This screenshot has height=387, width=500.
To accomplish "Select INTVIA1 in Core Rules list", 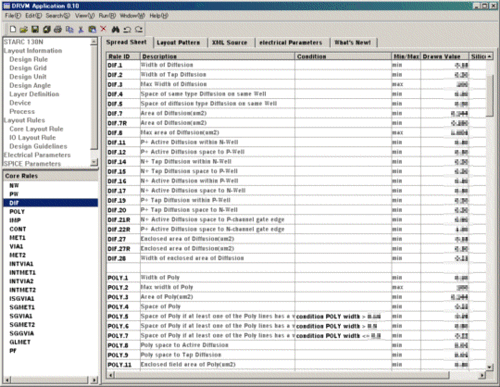I will point(21,263).
